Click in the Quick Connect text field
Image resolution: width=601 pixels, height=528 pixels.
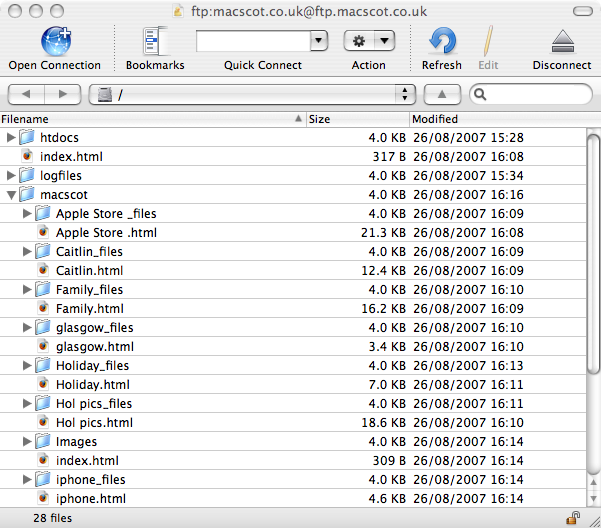253,41
